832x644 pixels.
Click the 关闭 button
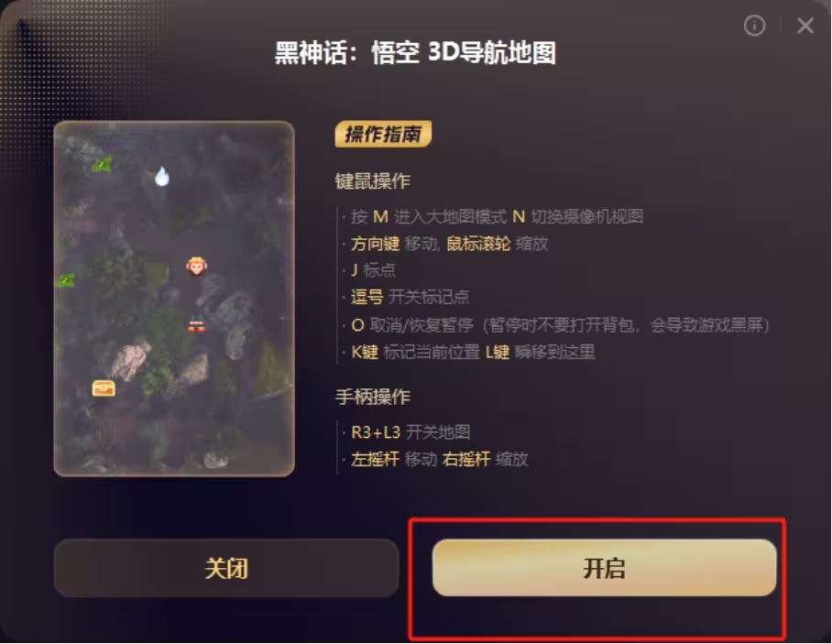226,568
